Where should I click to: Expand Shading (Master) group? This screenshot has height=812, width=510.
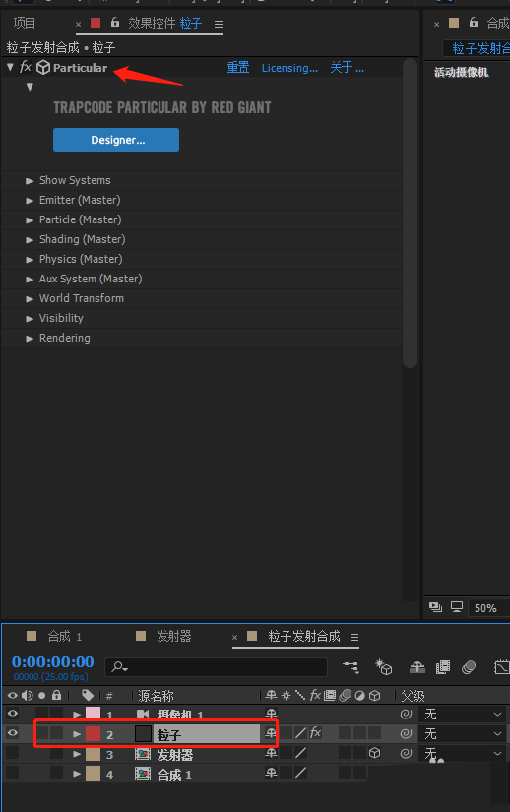30,240
